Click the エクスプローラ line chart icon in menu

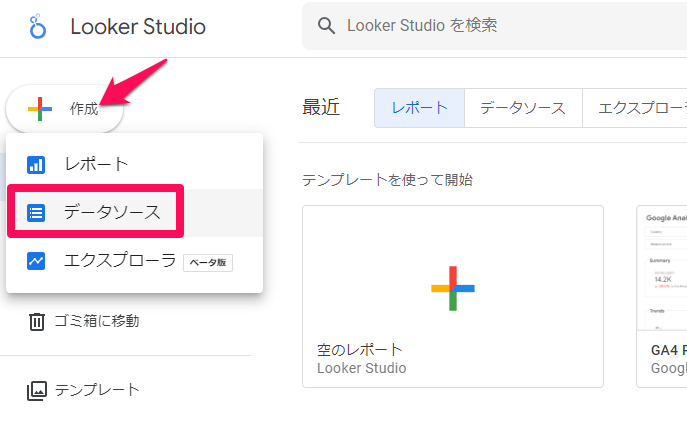(x=36, y=261)
